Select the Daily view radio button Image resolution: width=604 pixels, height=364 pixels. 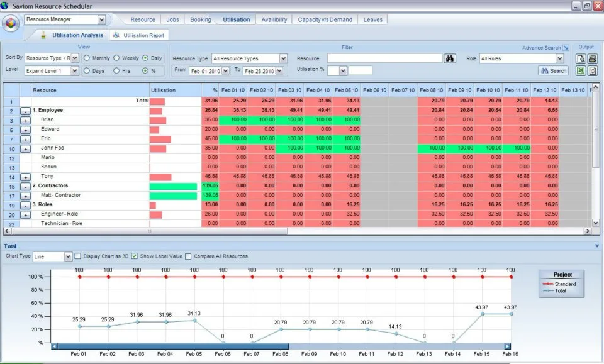tap(145, 58)
